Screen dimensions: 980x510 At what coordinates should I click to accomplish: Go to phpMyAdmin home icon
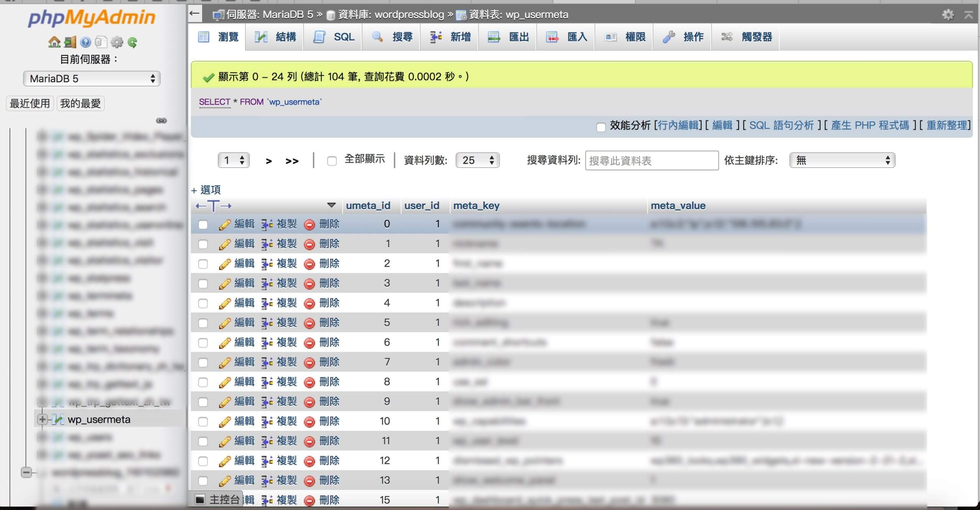pyautogui.click(x=54, y=42)
